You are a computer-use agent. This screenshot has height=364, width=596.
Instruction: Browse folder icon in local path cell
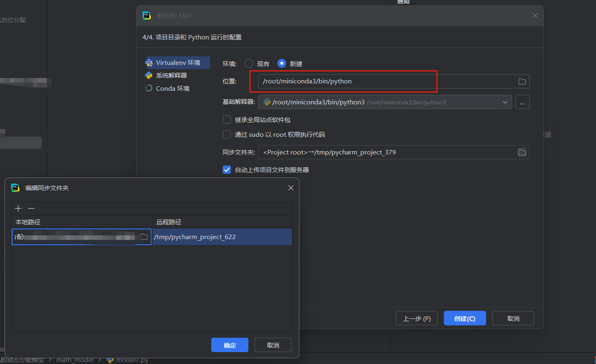pos(144,237)
